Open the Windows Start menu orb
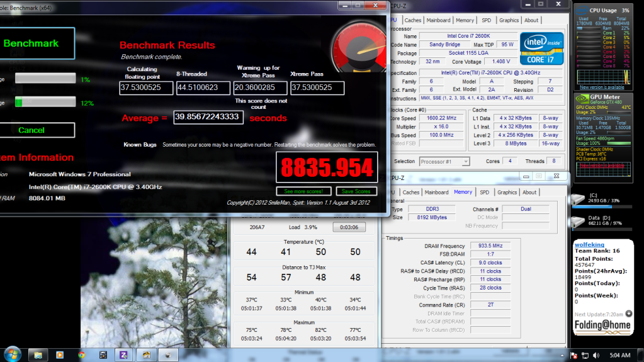The width and height of the screenshot is (644, 362). point(12,354)
